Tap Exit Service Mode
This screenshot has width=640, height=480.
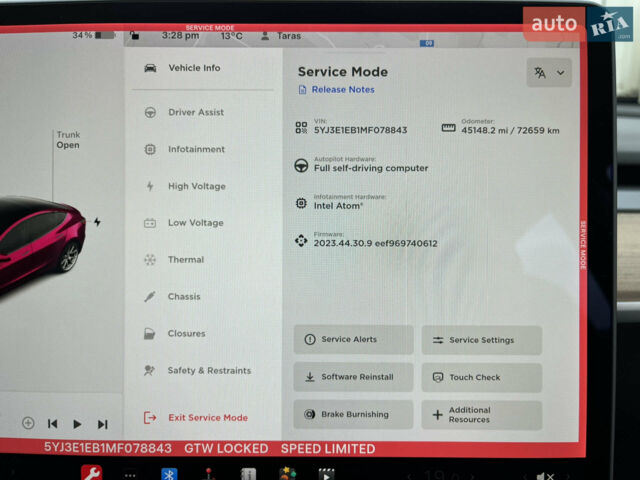196,418
